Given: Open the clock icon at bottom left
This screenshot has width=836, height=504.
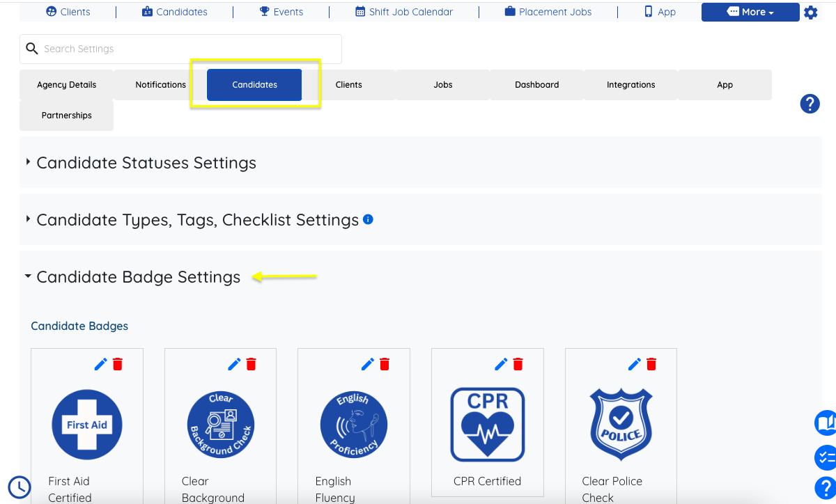Looking at the screenshot, I should click(x=20, y=487).
